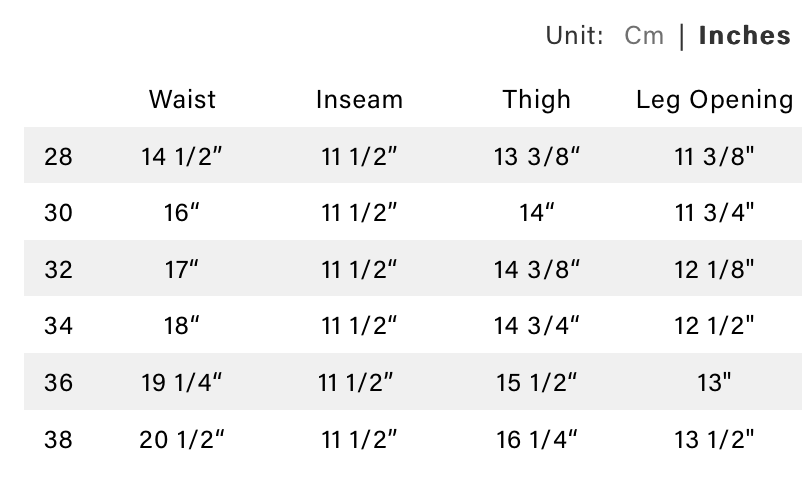Click the 19 1/4" waist value
Screen dimensions: 802x480
pos(182,382)
